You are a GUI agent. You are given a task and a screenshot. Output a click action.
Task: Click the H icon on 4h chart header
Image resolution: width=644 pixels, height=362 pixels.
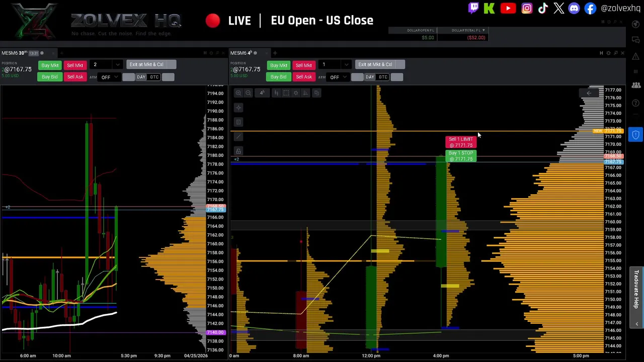pos(601,53)
